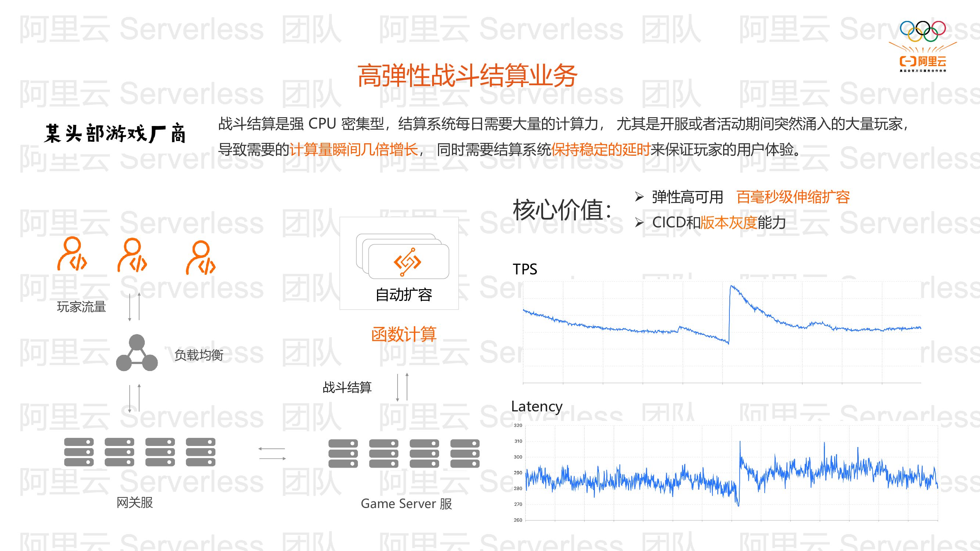This screenshot has height=551, width=980.
Task: Click the orange function compute icon
Action: click(408, 262)
